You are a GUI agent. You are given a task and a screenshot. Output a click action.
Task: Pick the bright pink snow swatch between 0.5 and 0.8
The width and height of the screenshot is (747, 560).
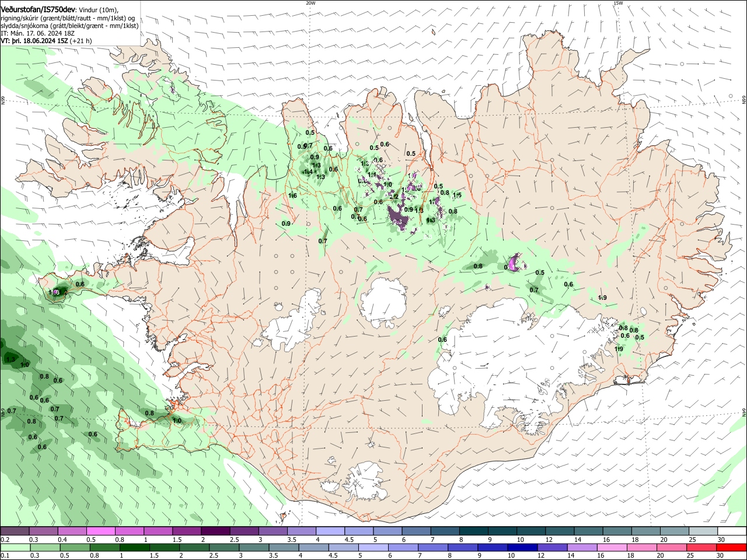(x=101, y=531)
